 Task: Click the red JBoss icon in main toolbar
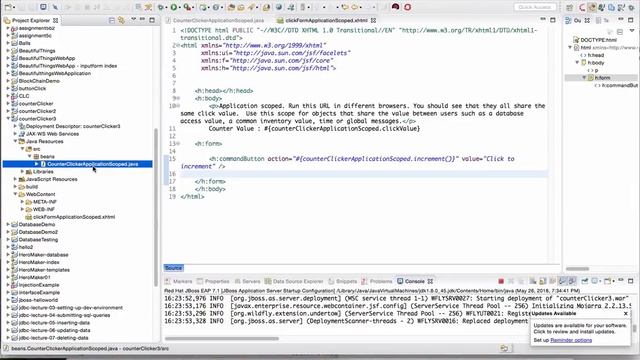[x=395, y=7]
